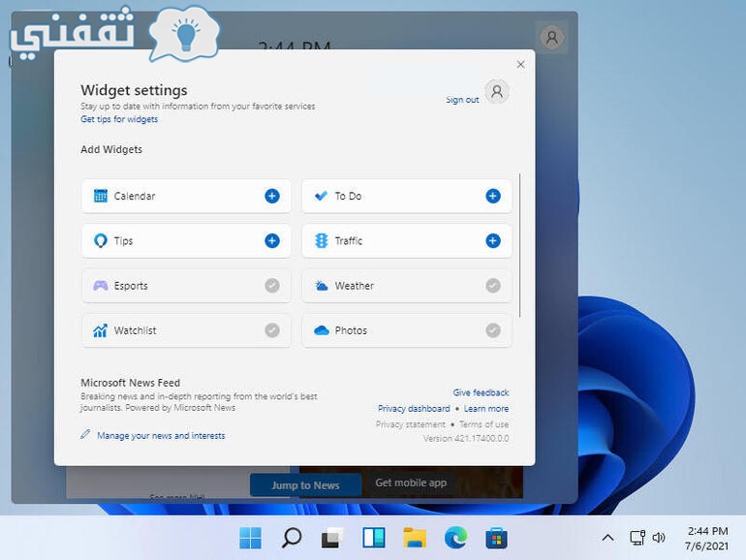The width and height of the screenshot is (746, 560).
Task: Click the Jump to News button
Action: tap(305, 484)
